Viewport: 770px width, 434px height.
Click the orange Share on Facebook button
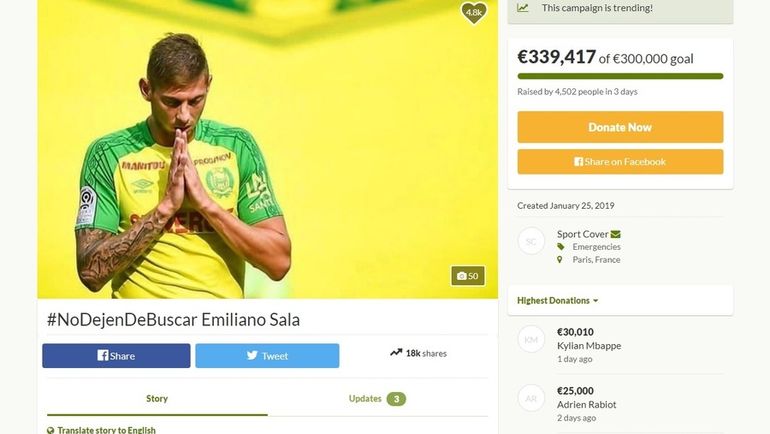click(620, 162)
